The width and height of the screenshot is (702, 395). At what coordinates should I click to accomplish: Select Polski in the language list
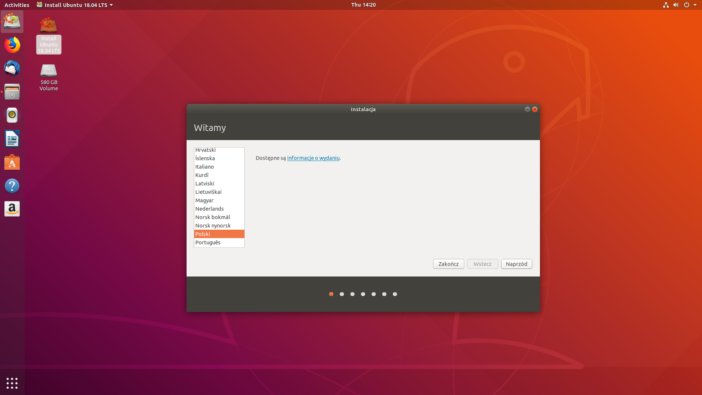(219, 234)
